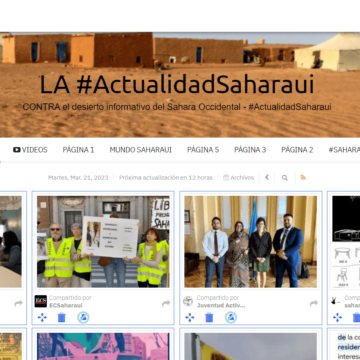Screen dimensions: 360x360
Task: Select the PÁGINA 5 tab
Action: click(203, 150)
